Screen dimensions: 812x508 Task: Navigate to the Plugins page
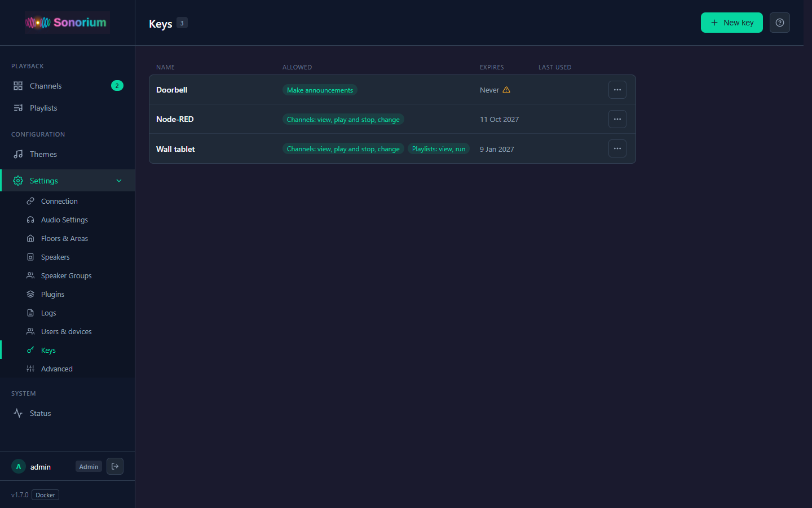68,294
